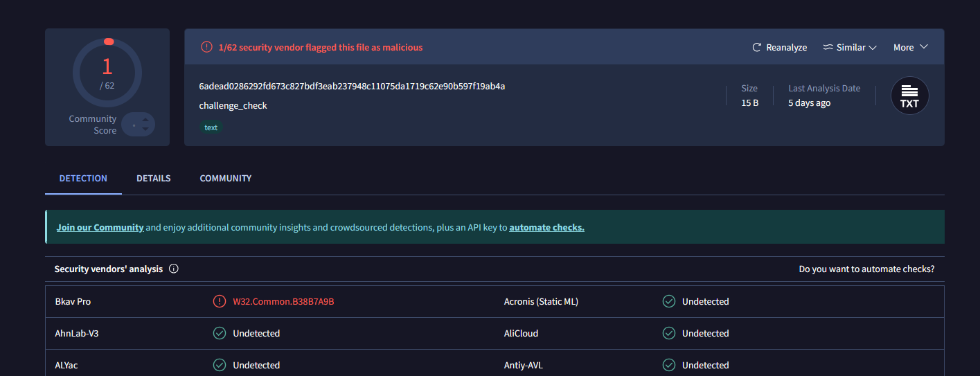Follow the automate checks link in the banner
This screenshot has height=376, width=980.
tap(546, 227)
